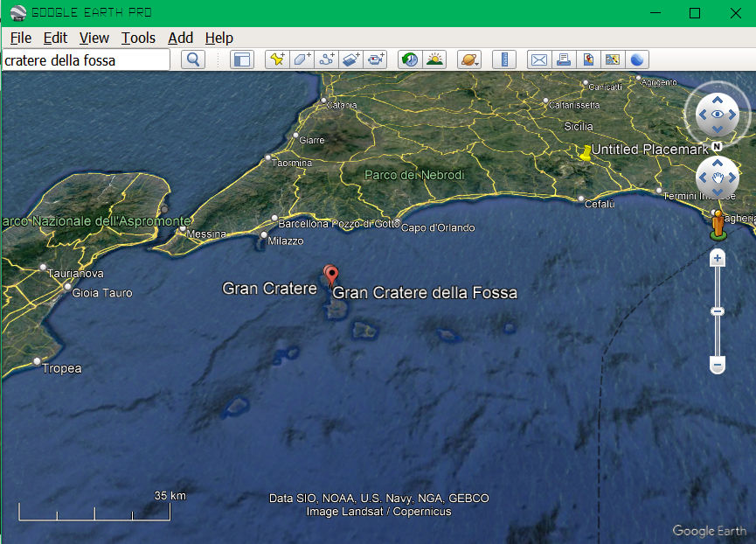Click the search magnifier button
756x544 pixels.
pos(193,59)
